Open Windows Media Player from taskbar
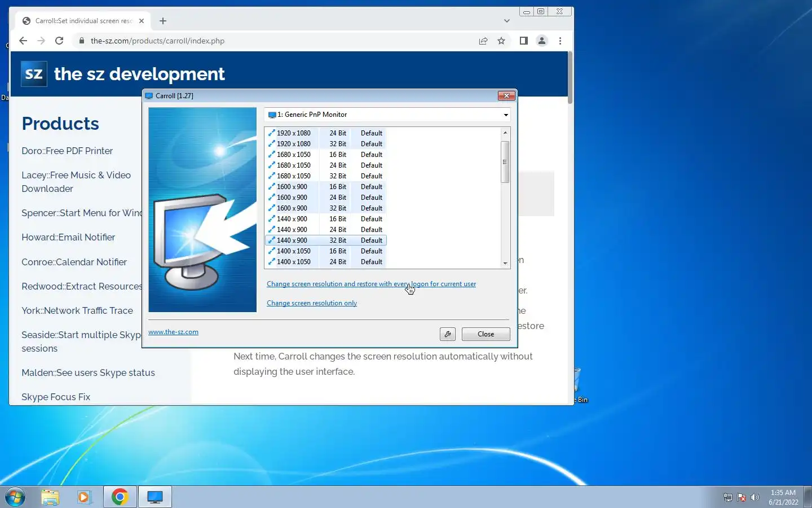The height and width of the screenshot is (508, 812). (x=84, y=497)
